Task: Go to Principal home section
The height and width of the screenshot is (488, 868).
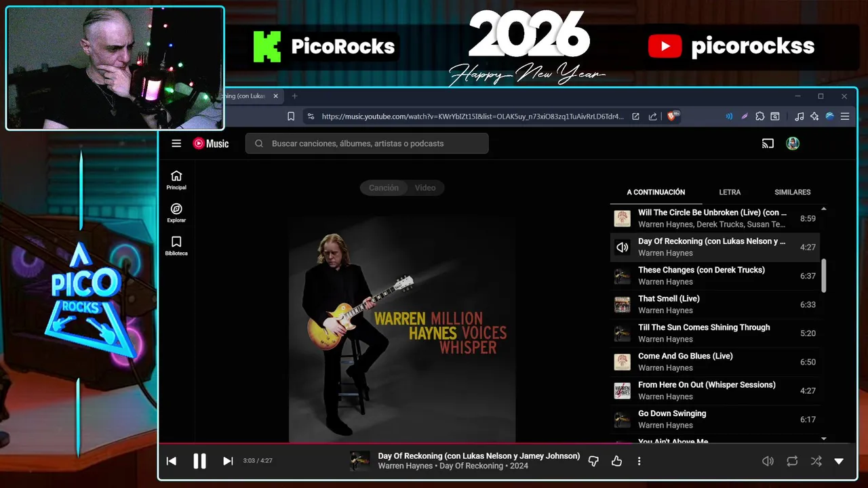Action: click(176, 180)
